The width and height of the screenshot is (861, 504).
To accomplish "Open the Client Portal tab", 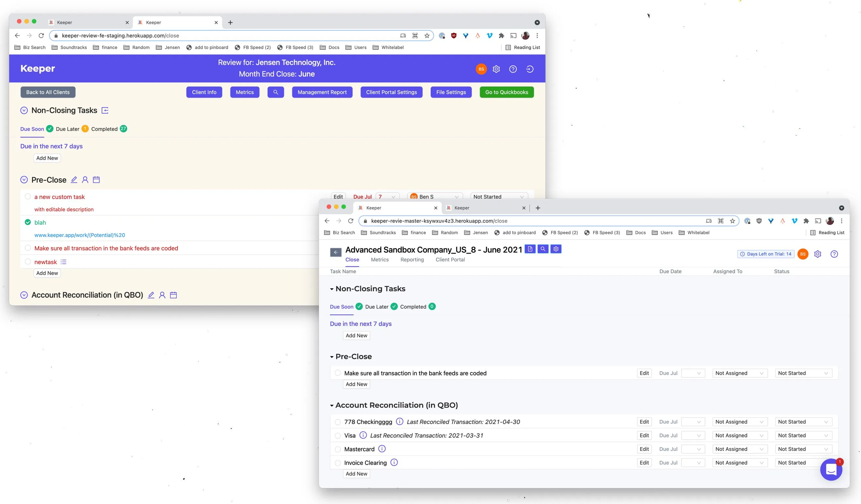I will [x=450, y=260].
